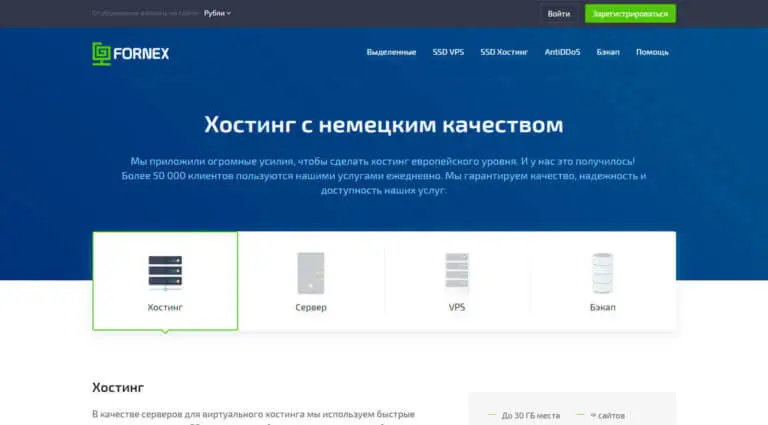Switch to the Хостинг tab label
The width and height of the screenshot is (768, 425).
tap(165, 307)
